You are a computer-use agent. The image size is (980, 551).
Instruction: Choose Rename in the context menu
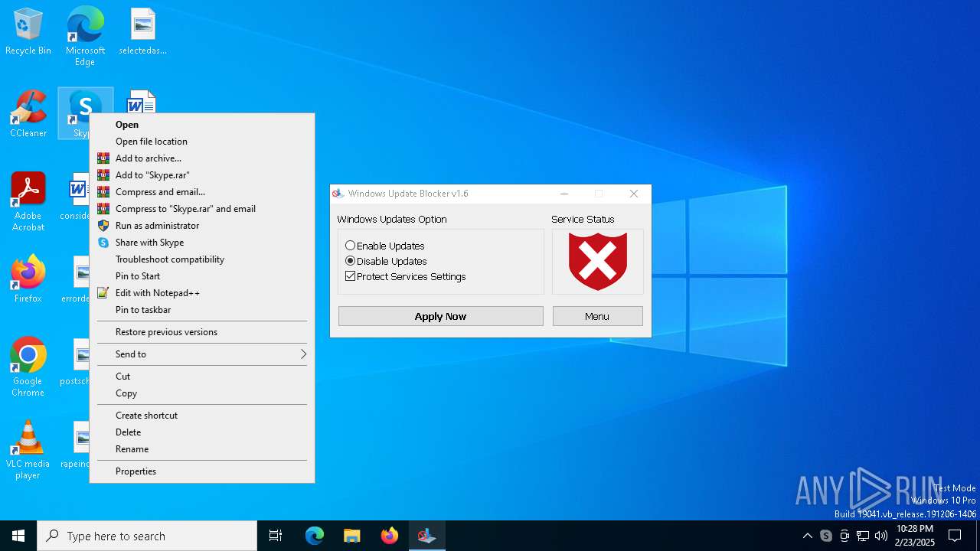[202, 449]
